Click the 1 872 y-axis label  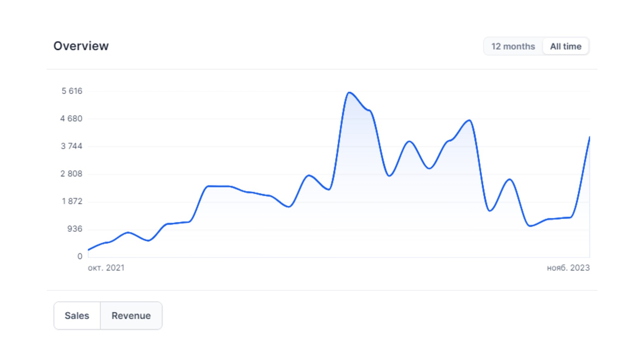click(x=72, y=201)
